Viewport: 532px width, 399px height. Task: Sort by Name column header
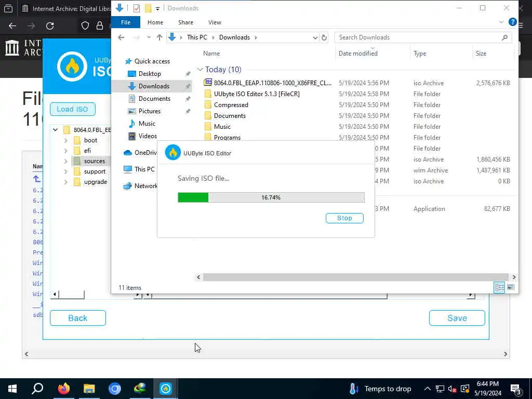[211, 54]
